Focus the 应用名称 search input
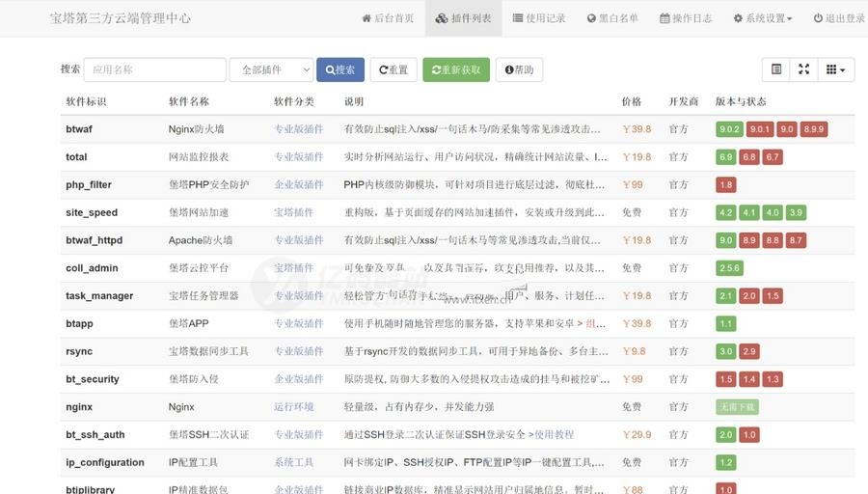This screenshot has width=868, height=494. tap(155, 69)
